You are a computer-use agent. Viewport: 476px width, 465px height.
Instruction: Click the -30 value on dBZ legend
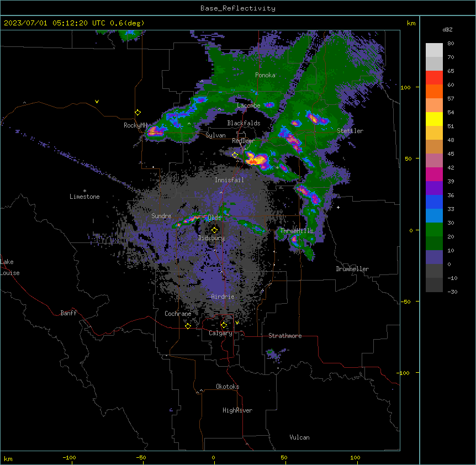tap(452, 292)
